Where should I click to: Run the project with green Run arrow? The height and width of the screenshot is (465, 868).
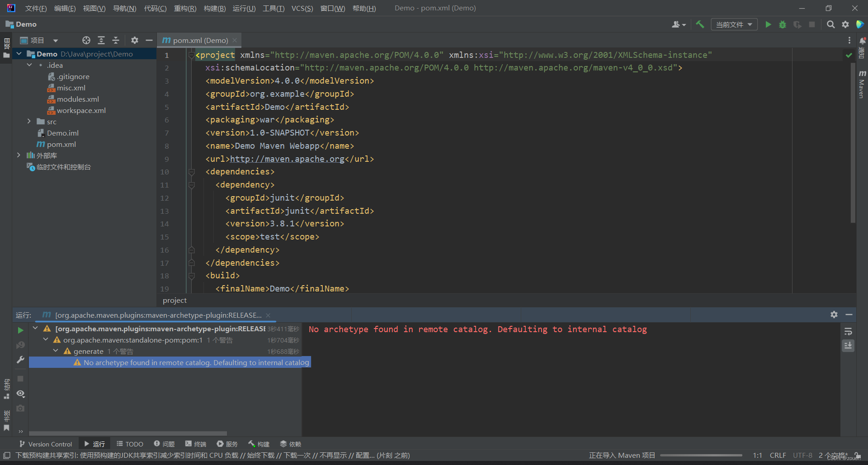tap(768, 24)
